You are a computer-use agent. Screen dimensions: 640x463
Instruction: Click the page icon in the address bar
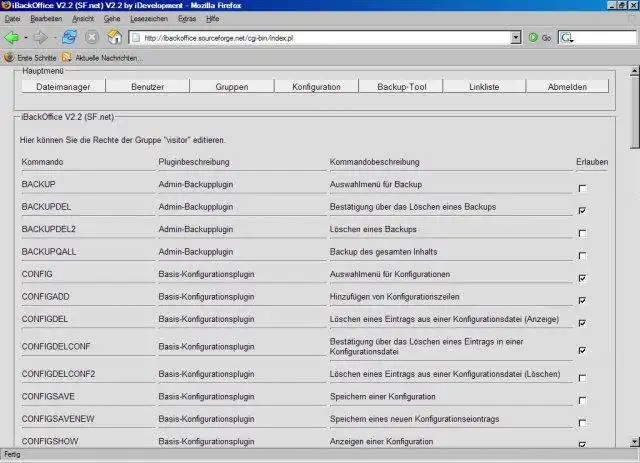pyautogui.click(x=136, y=38)
